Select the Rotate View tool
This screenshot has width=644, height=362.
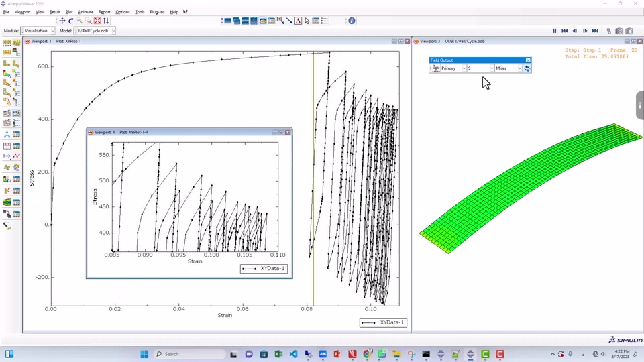click(x=71, y=21)
